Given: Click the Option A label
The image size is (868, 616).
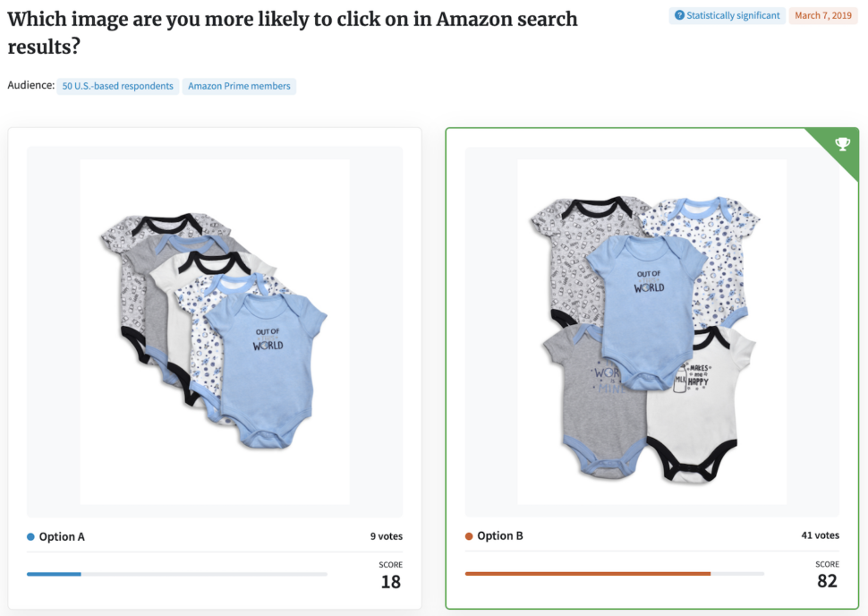Looking at the screenshot, I should click(x=62, y=537).
